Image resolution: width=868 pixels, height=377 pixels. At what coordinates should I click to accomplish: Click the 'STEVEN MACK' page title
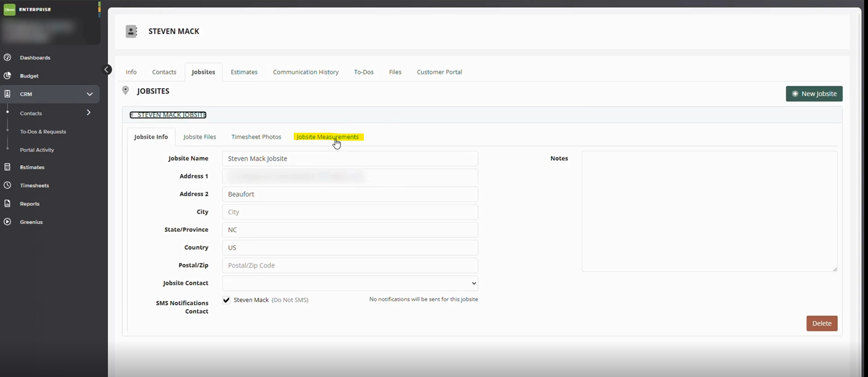pos(174,31)
